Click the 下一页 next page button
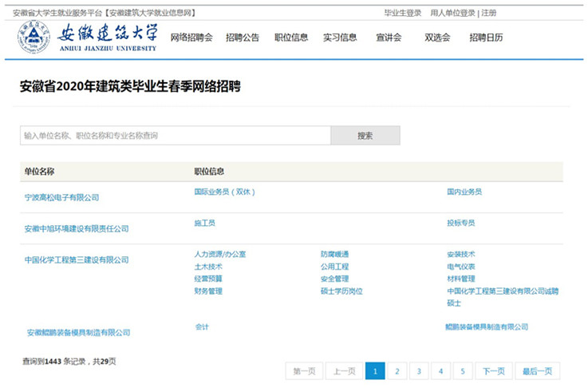The width and height of the screenshot is (588, 388). point(494,371)
